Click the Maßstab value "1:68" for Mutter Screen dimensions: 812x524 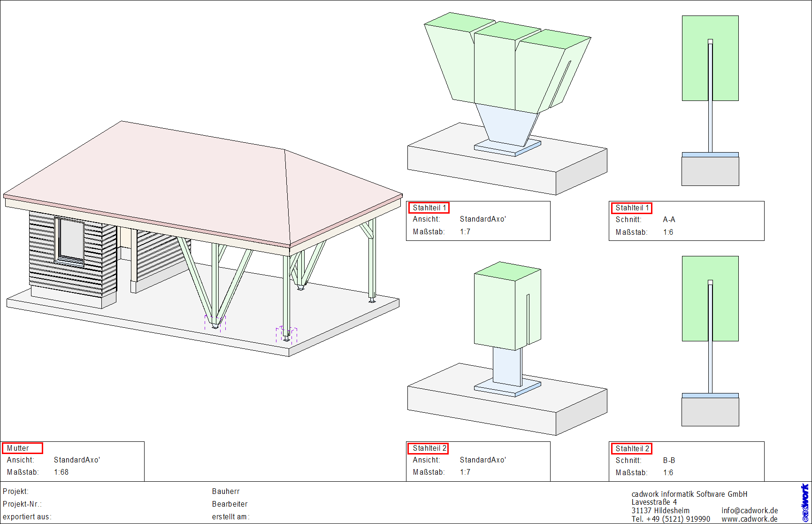61,472
